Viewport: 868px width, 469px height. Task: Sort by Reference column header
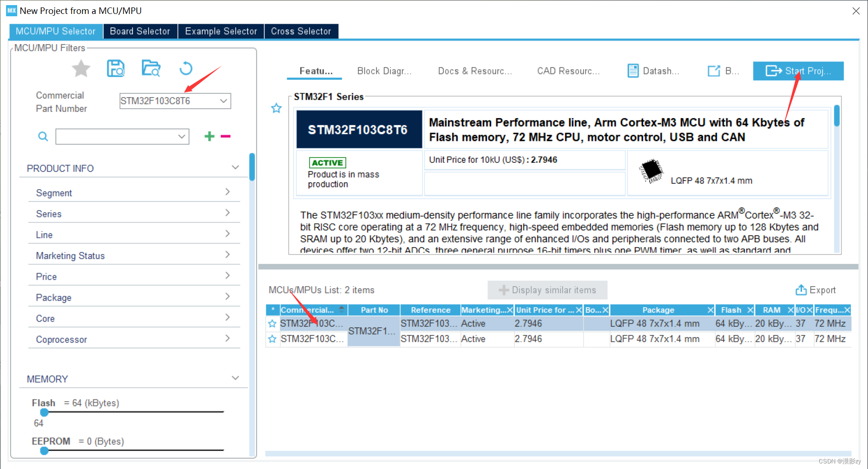[x=430, y=310]
